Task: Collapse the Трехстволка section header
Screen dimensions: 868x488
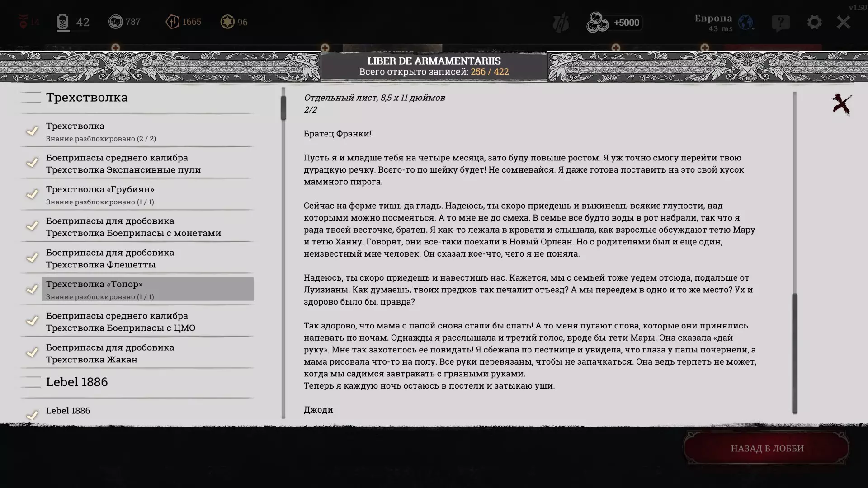Action: point(87,98)
